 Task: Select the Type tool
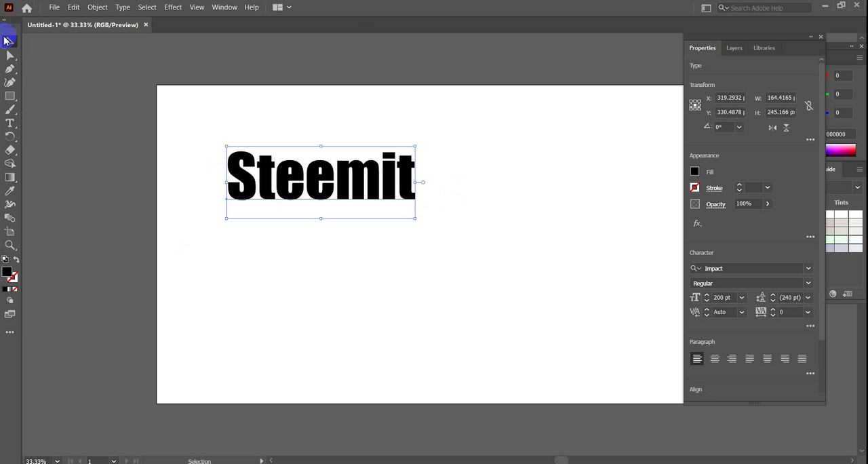(x=9, y=123)
